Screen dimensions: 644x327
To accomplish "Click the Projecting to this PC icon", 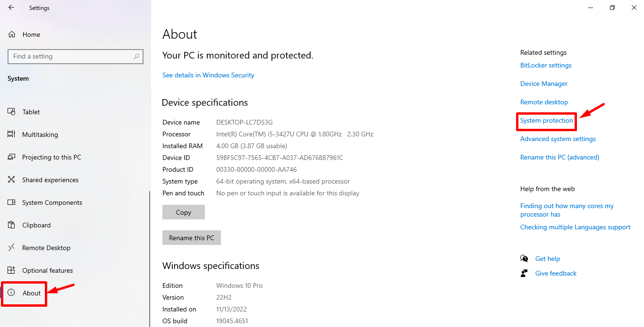I will [x=12, y=157].
